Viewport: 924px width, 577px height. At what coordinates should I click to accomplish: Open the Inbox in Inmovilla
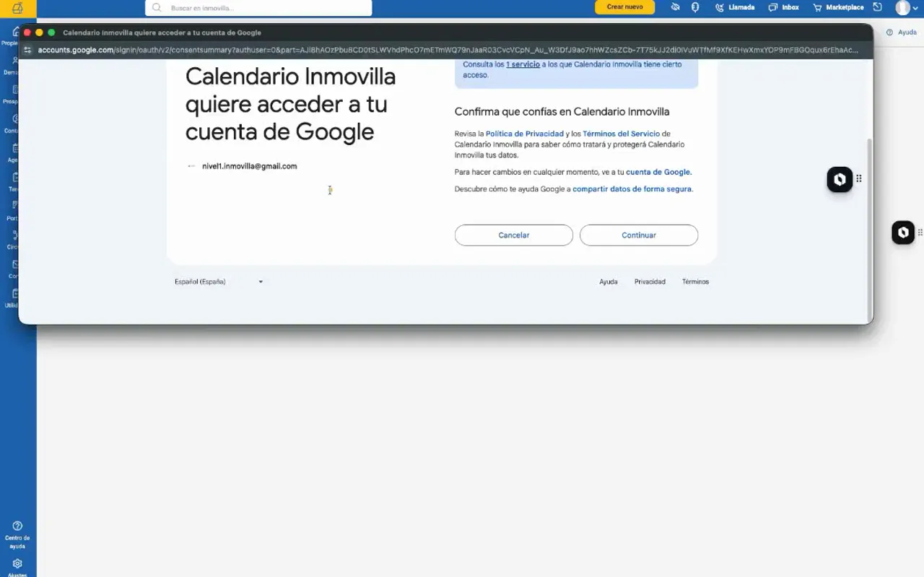pos(783,7)
